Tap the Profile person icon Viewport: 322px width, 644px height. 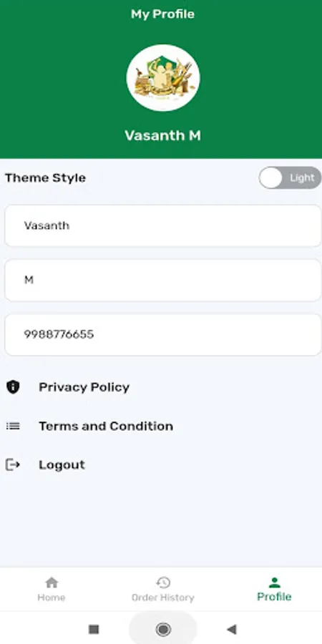coord(274,582)
